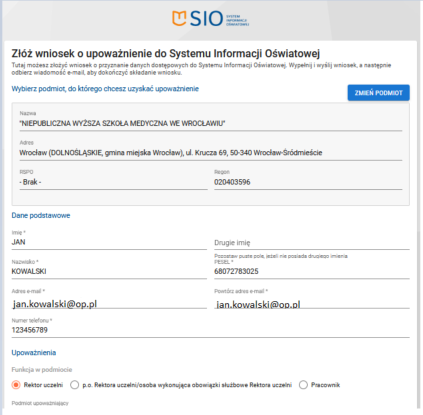Select the Pracownik radio button
Screen dimensions: 423x415
click(303, 385)
